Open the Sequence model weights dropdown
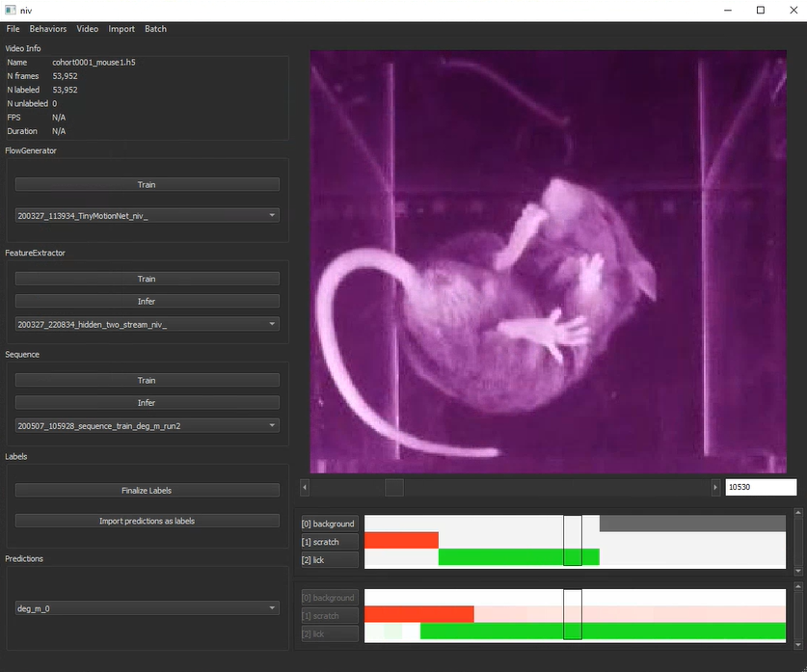 148,425
